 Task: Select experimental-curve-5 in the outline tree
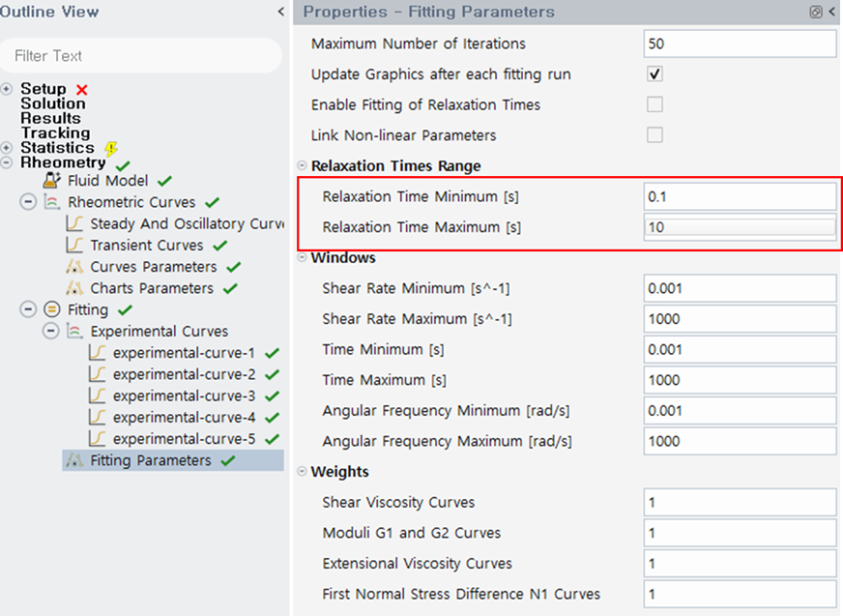point(184,439)
